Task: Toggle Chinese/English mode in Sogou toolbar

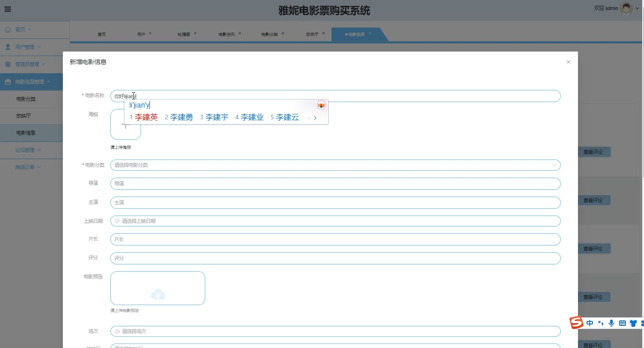Action: [590, 323]
